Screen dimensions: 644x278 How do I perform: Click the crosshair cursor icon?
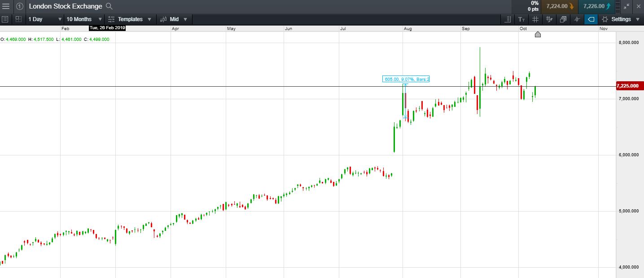pos(577,19)
